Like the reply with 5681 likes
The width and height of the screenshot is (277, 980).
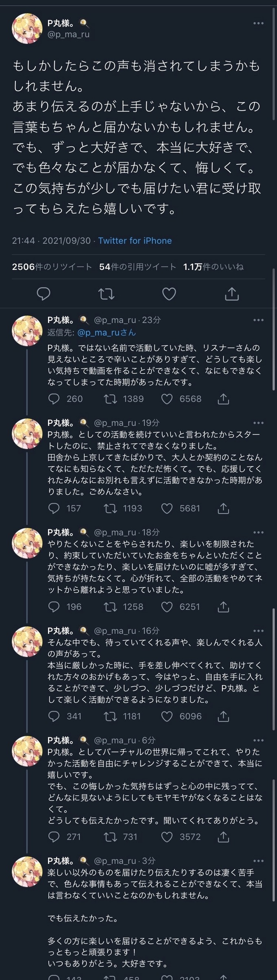pyautogui.click(x=167, y=508)
